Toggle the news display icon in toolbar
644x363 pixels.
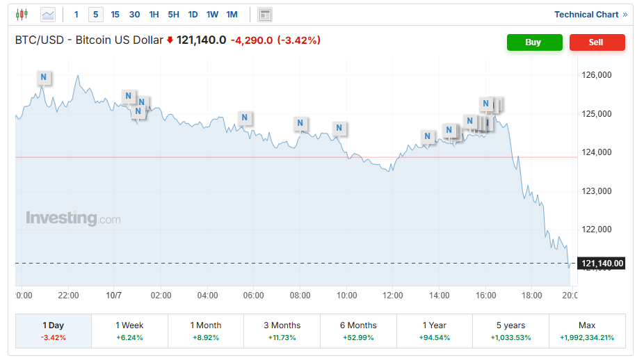pyautogui.click(x=265, y=14)
